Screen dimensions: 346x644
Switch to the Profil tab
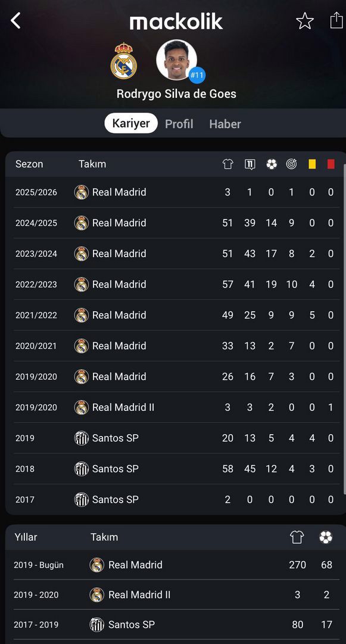pyautogui.click(x=179, y=123)
